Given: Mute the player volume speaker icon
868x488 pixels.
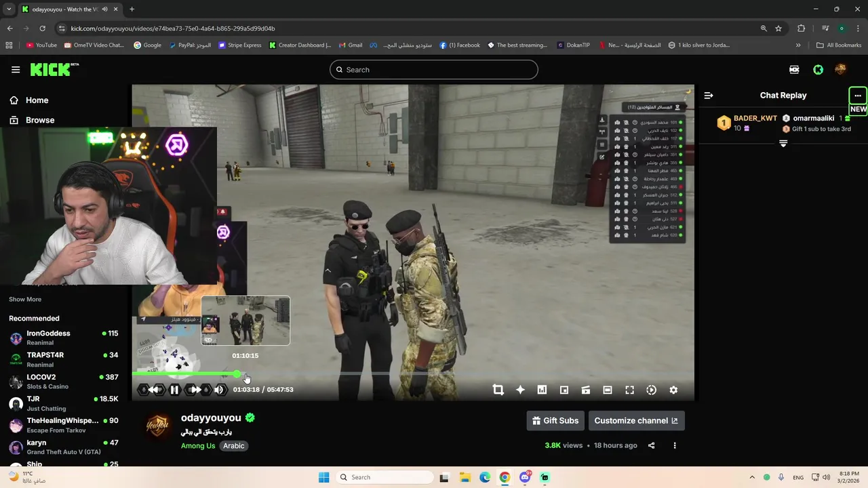Looking at the screenshot, I should (219, 390).
